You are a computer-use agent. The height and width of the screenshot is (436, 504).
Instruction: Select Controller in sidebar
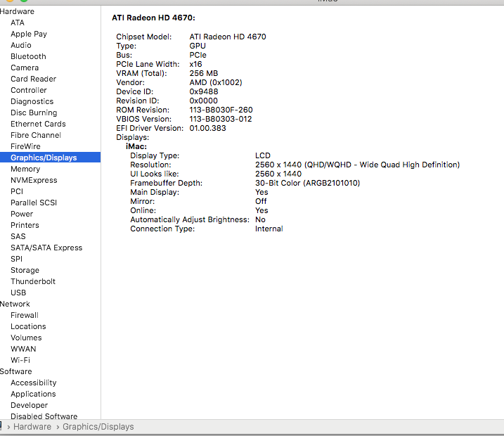(29, 90)
